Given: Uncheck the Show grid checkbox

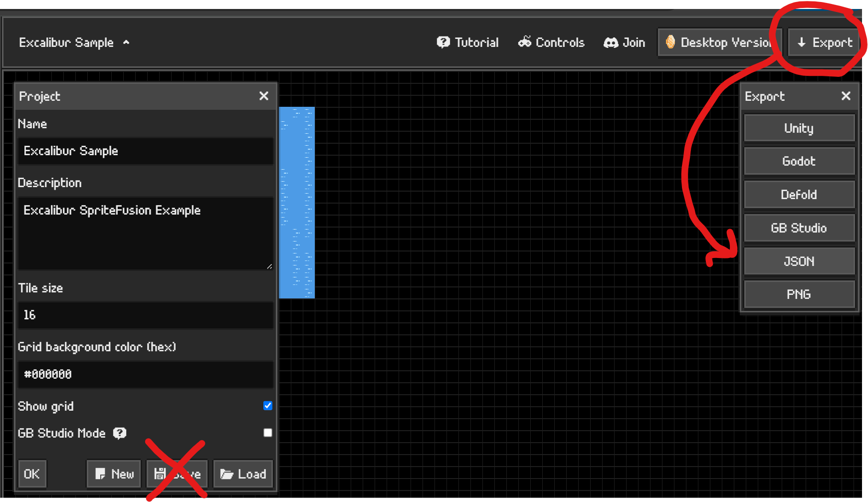Looking at the screenshot, I should coord(267,406).
